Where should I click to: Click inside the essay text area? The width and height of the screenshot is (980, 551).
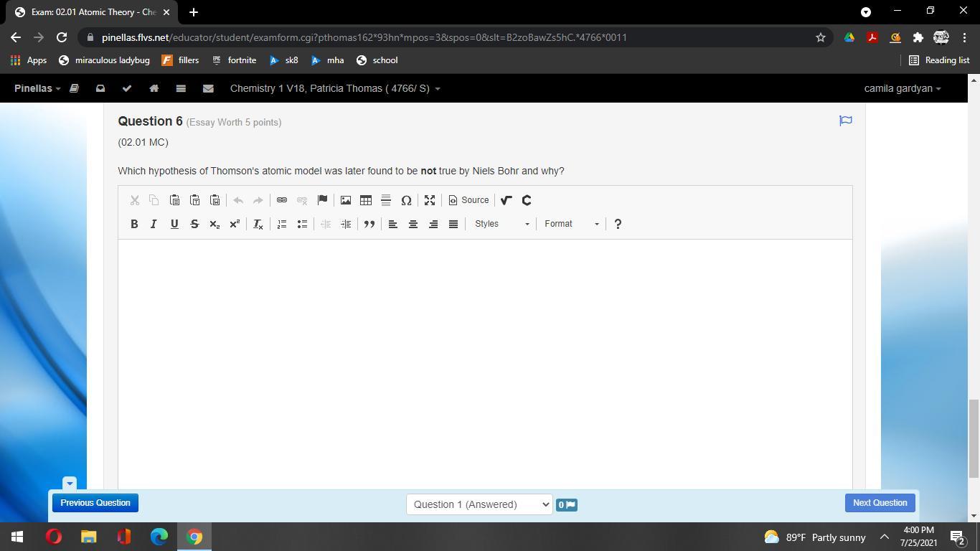[485, 359]
